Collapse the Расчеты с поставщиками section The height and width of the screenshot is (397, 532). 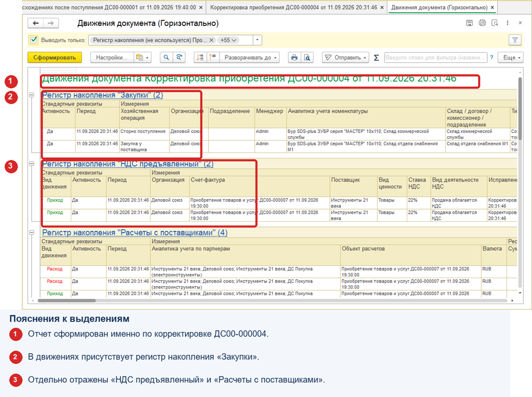pos(32,233)
